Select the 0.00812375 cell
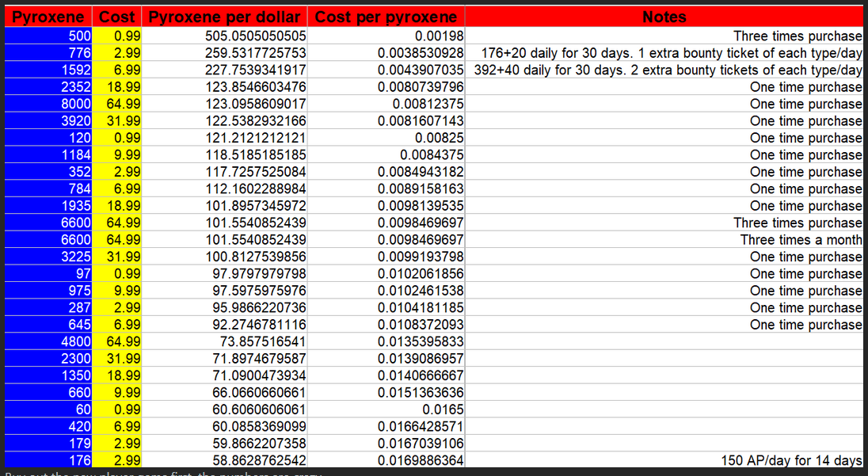This screenshot has width=868, height=476. 386,104
